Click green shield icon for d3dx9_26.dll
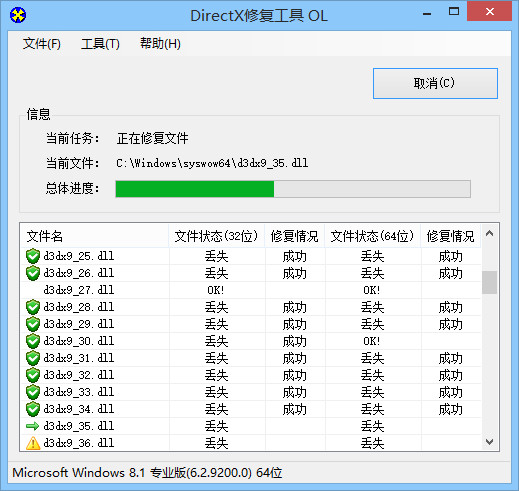 coord(33,273)
